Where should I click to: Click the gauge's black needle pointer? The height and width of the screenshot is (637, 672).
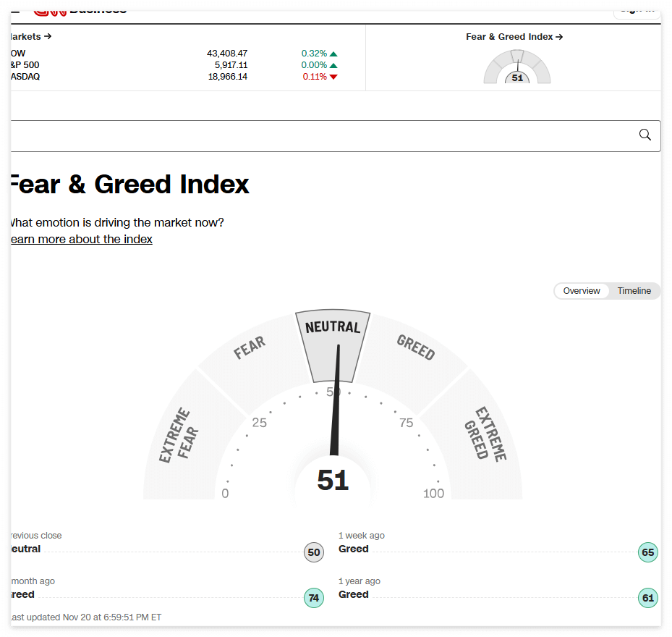336,400
